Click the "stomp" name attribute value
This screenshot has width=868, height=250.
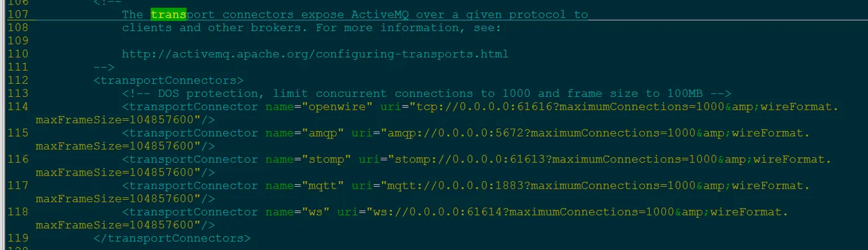tap(327, 159)
